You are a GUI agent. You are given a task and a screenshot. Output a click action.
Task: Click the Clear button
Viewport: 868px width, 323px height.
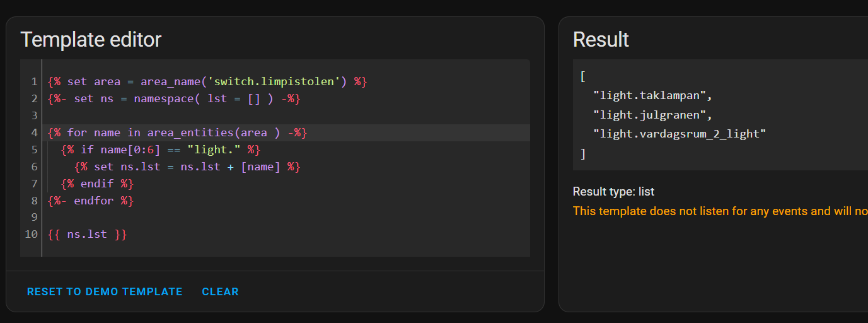coord(220,291)
